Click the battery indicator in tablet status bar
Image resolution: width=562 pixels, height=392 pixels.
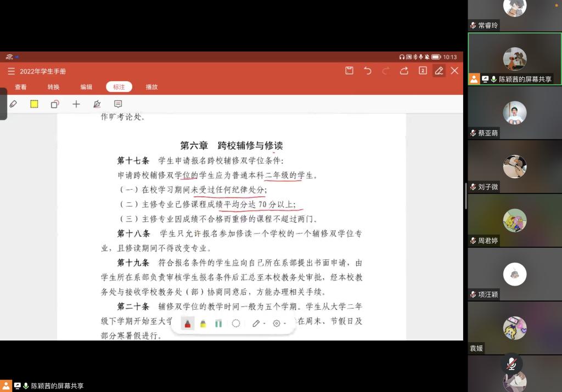[436, 57]
